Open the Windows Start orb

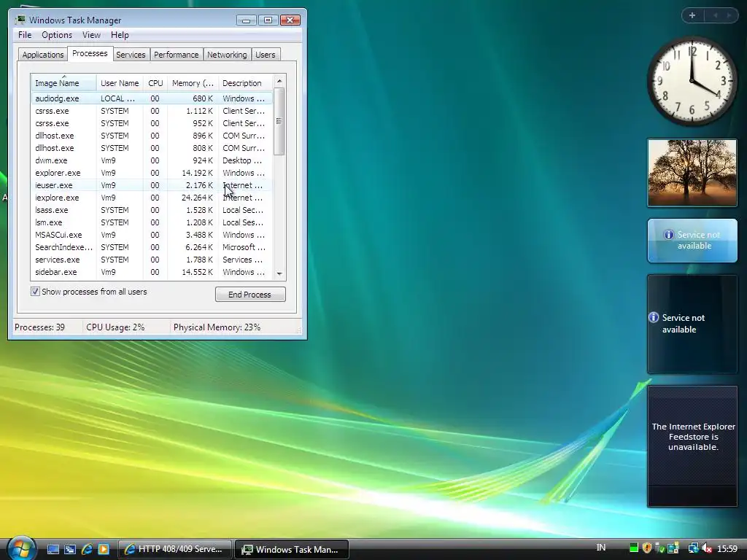(22, 548)
